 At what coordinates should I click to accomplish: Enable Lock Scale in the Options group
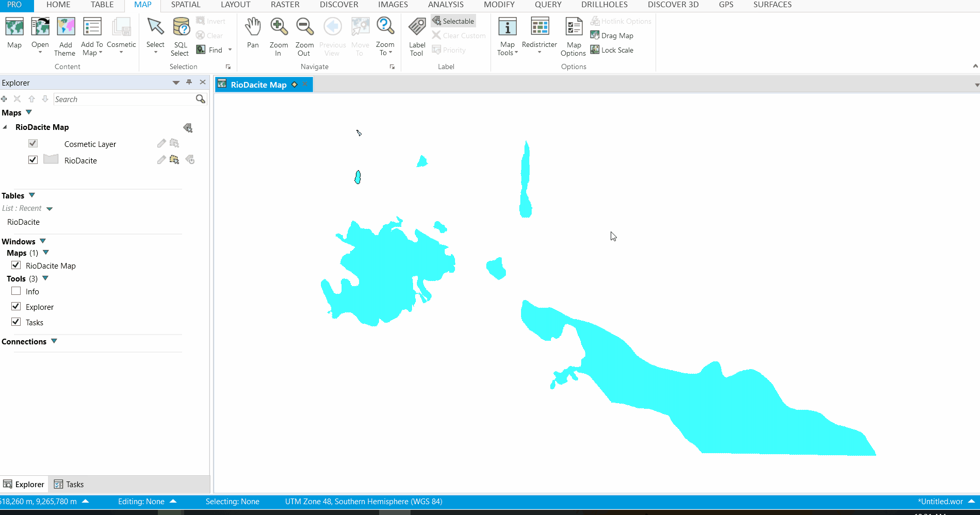(x=612, y=49)
